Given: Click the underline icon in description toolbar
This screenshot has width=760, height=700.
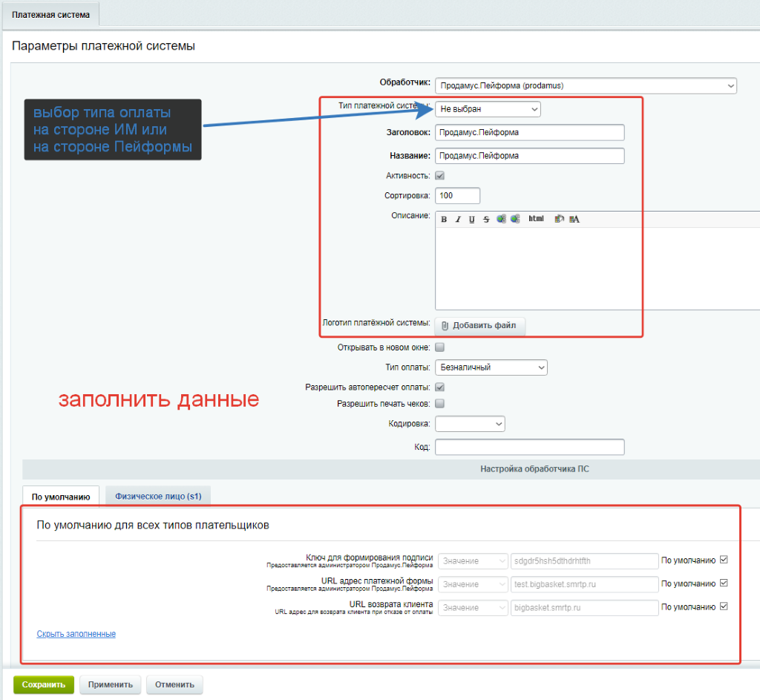Looking at the screenshot, I should (471, 219).
